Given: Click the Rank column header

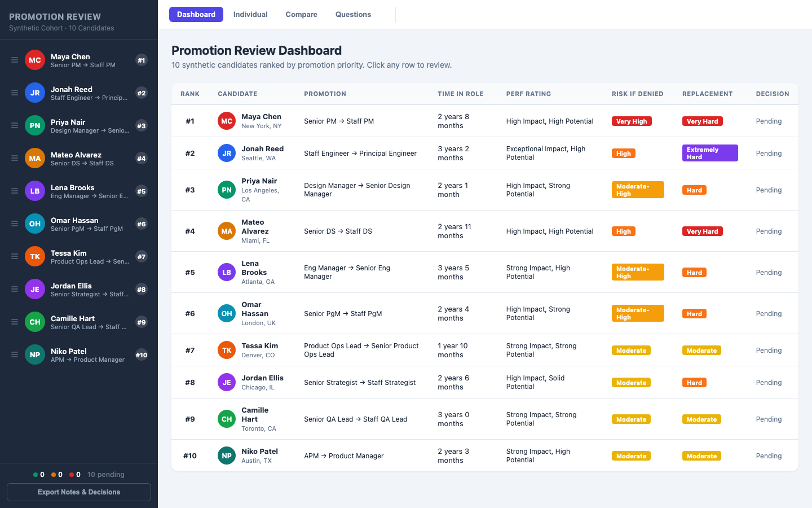Looking at the screenshot, I should point(190,94).
